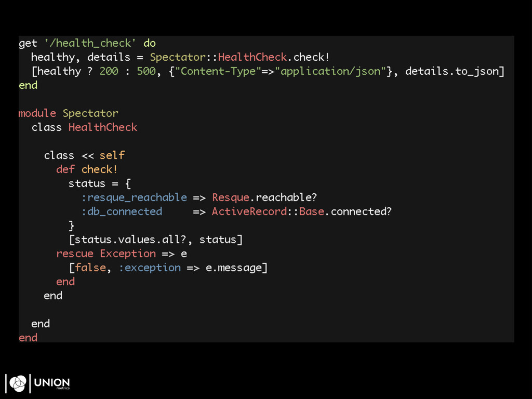Click the 'false' literal

pos(90,268)
